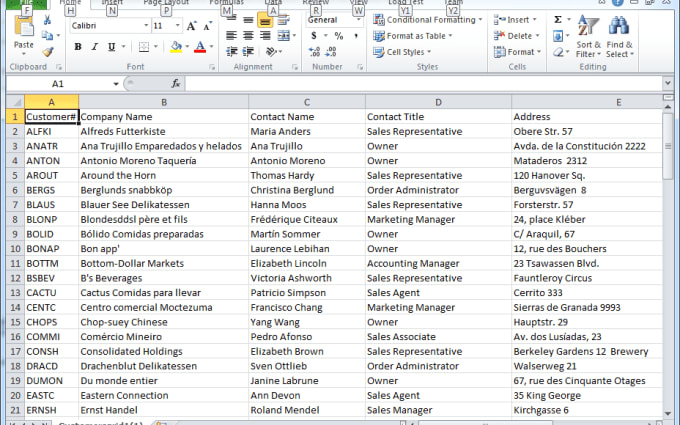Open the Name Box dropdown arrow
This screenshot has height=425, width=680.
pos(116,84)
